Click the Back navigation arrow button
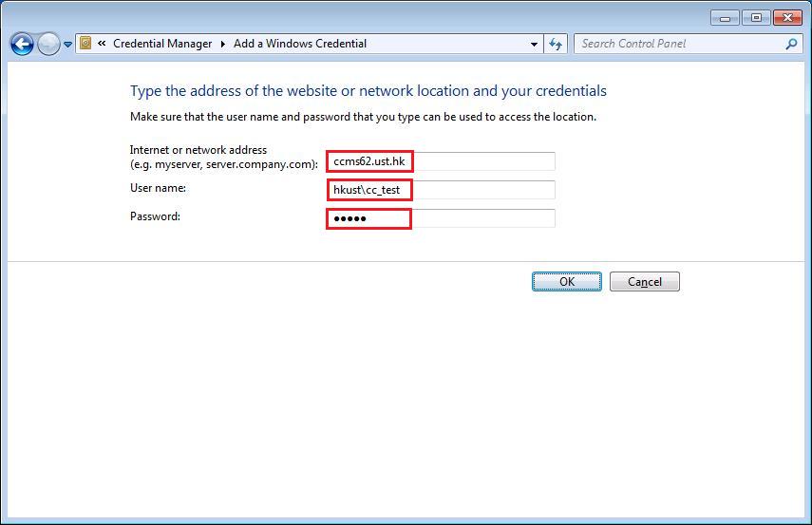 point(22,44)
